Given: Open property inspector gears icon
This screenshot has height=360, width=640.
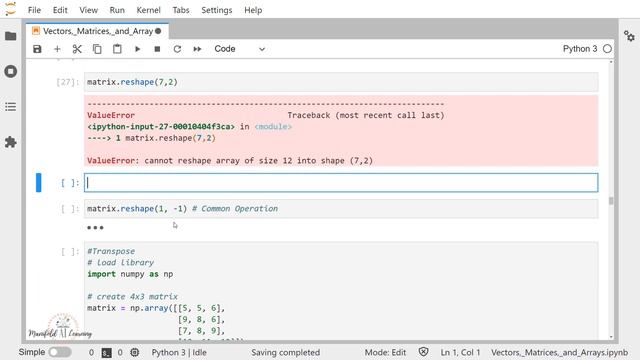Looking at the screenshot, I should 629,36.
